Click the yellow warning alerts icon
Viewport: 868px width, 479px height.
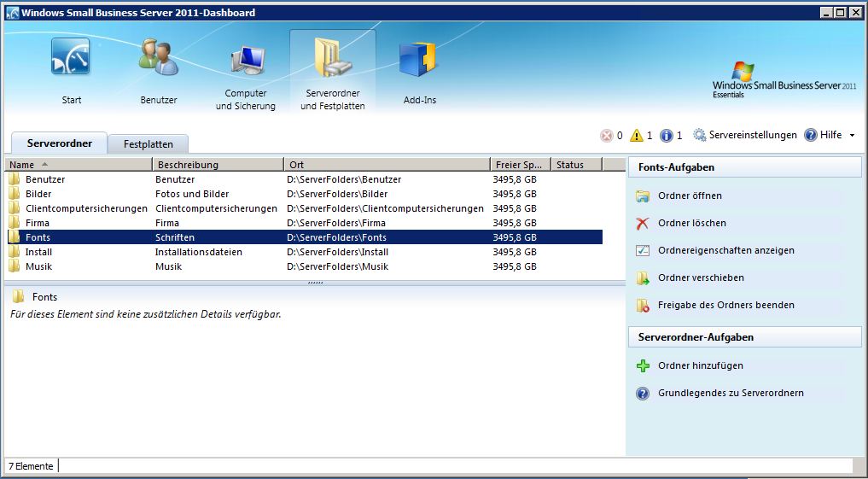click(x=637, y=135)
